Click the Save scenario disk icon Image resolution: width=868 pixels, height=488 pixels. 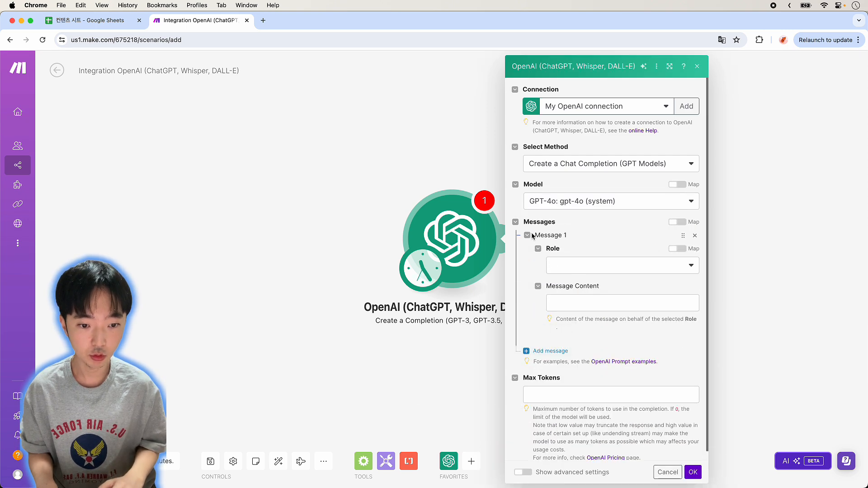pos(210,461)
